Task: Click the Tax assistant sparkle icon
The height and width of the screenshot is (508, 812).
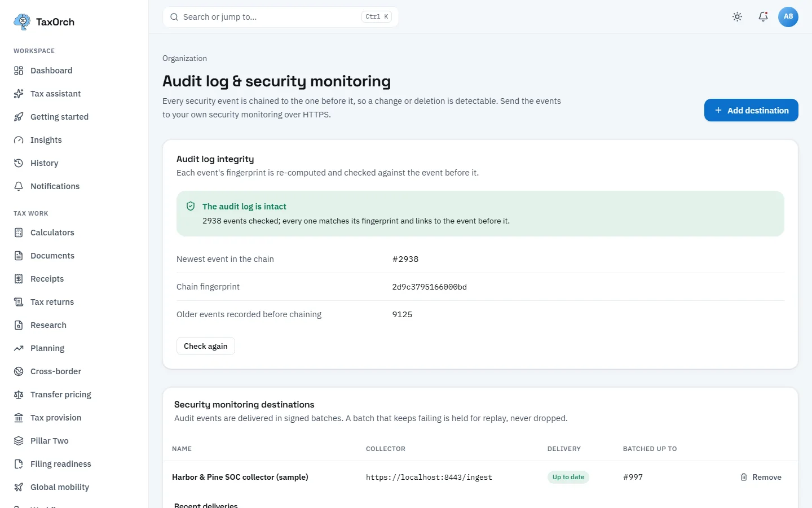Action: pyautogui.click(x=19, y=94)
